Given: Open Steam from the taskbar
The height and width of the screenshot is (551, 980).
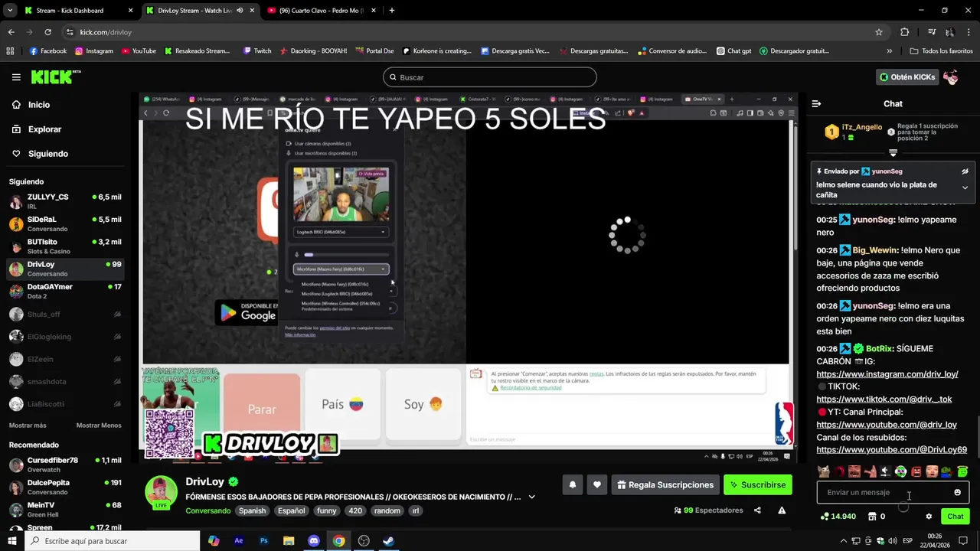Looking at the screenshot, I should coord(388,541).
